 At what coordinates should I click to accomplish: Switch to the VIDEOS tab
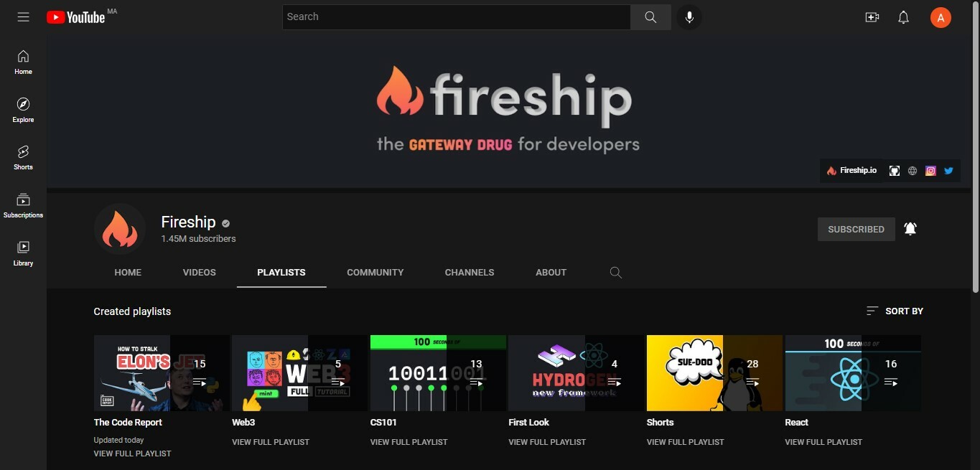click(x=199, y=272)
